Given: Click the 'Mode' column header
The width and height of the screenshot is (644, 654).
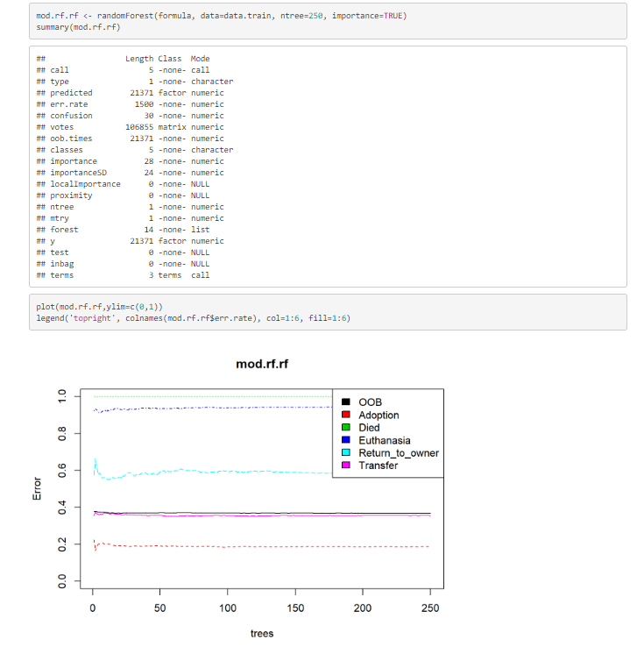Looking at the screenshot, I should tap(200, 59).
